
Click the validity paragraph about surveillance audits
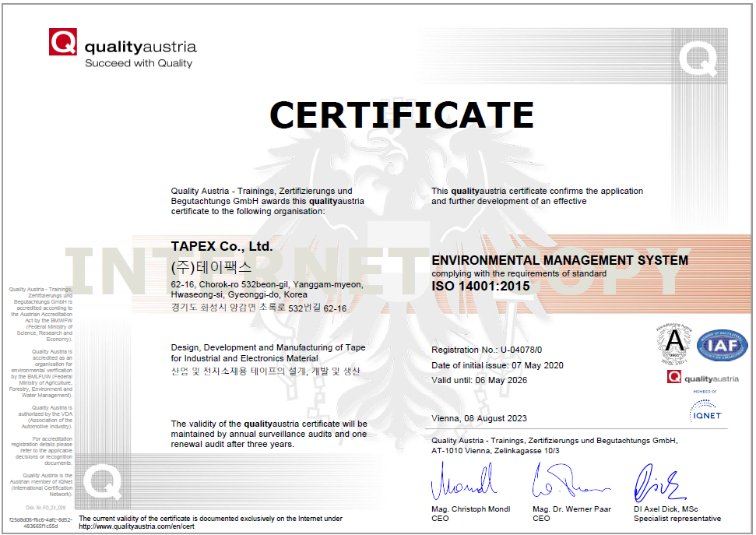point(269,435)
